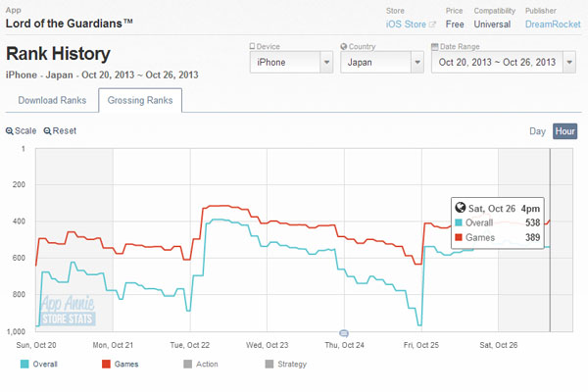Click the Scale zoom button
Screen dimensions: 588x392
click(x=21, y=131)
